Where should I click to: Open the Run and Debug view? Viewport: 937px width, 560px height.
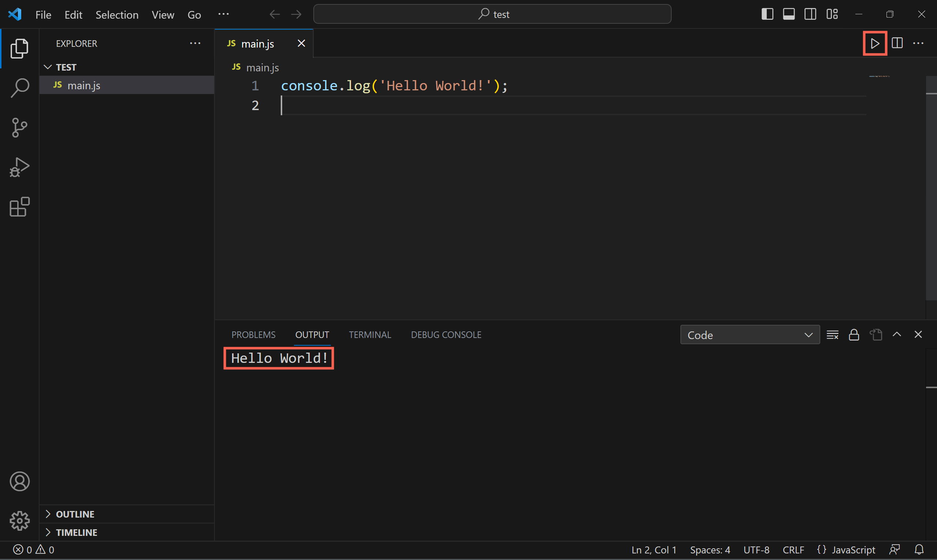tap(20, 167)
